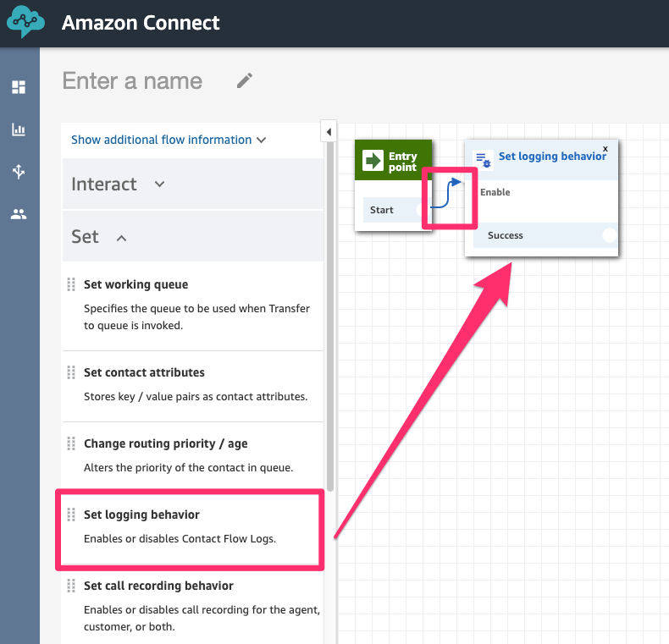
Task: Click the Amazon Connect cloud logo
Action: click(x=25, y=22)
